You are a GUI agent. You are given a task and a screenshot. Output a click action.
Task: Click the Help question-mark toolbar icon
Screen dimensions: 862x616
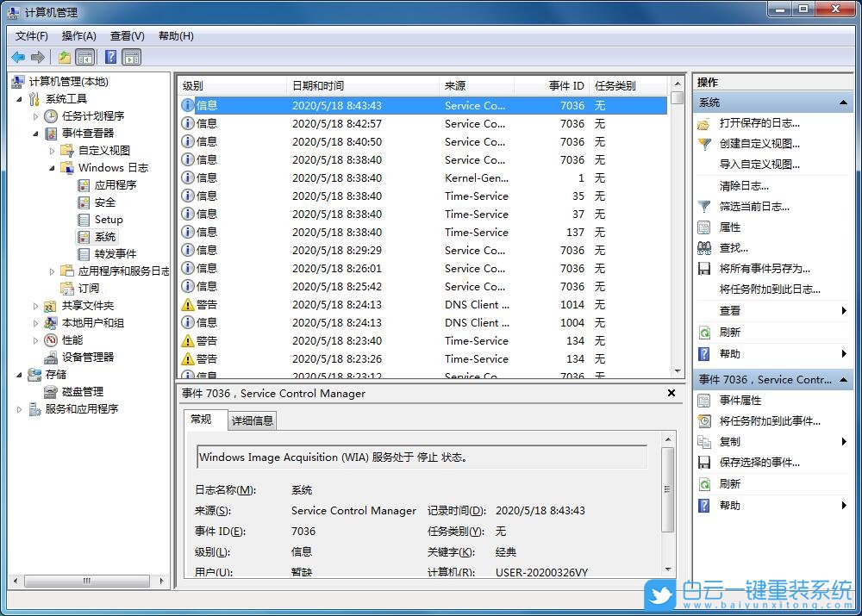point(109,57)
